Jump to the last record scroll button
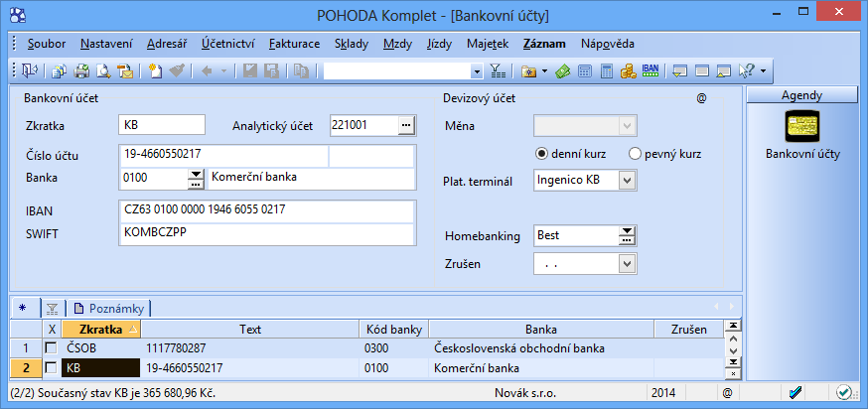Image resolution: width=868 pixels, height=409 pixels. (733, 362)
